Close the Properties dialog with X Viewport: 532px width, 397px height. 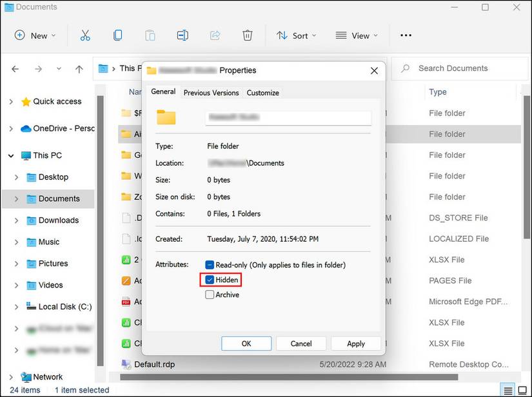point(374,70)
